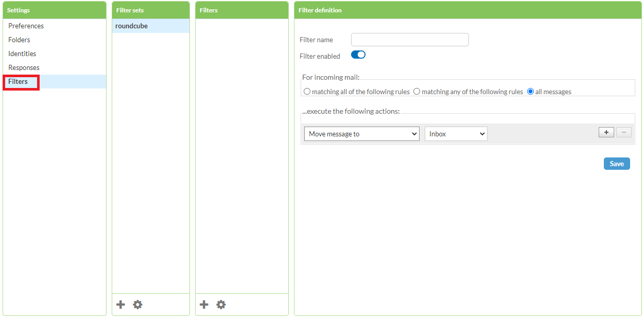Viewport: 644px width, 319px height.
Task: Remove the action row with minus button
Action: pos(624,132)
